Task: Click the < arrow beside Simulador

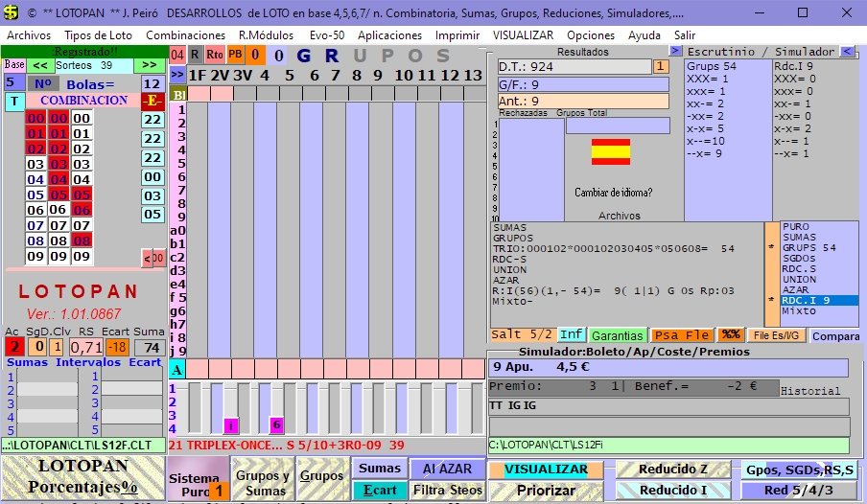Action: tap(847, 52)
